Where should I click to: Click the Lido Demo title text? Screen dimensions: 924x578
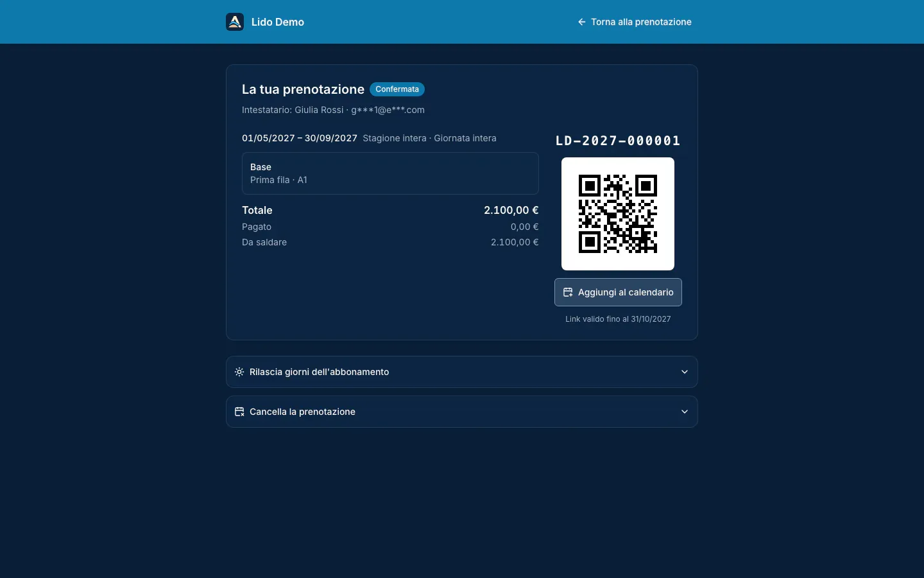tap(278, 22)
